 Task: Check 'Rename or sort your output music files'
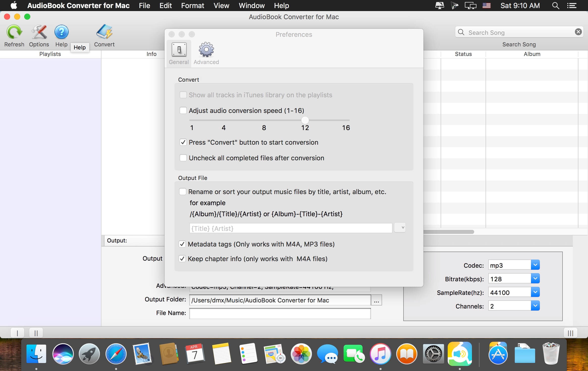182,192
